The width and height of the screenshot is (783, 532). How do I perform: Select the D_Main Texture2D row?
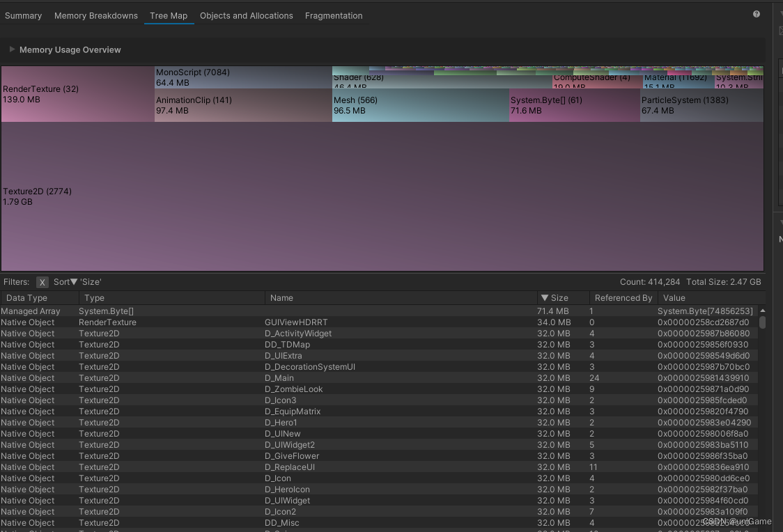pos(279,378)
